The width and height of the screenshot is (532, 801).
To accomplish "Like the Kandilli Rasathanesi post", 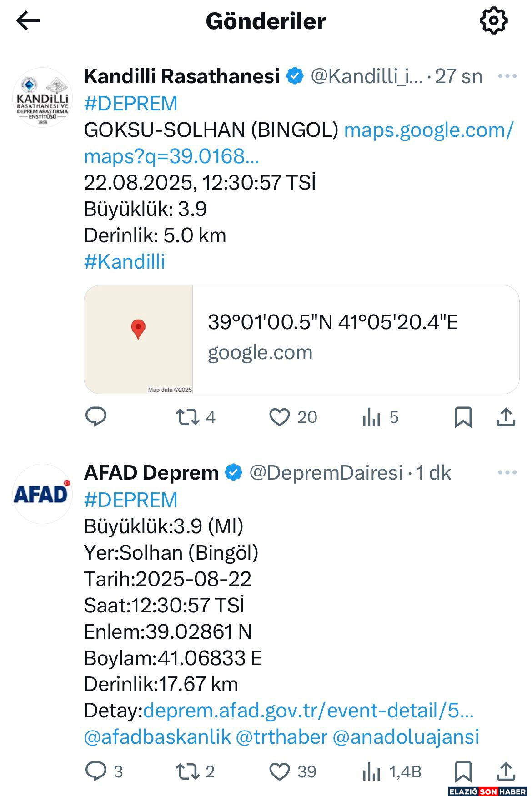I will pos(280,416).
